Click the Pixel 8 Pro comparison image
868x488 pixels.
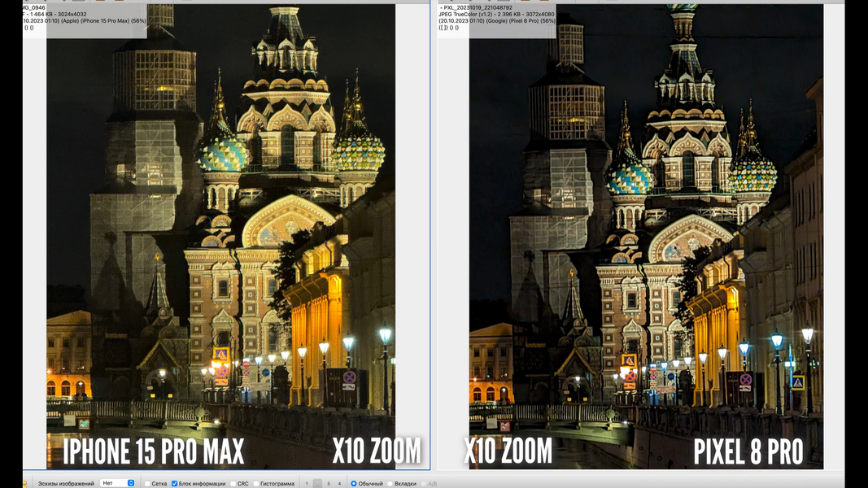[x=646, y=237]
